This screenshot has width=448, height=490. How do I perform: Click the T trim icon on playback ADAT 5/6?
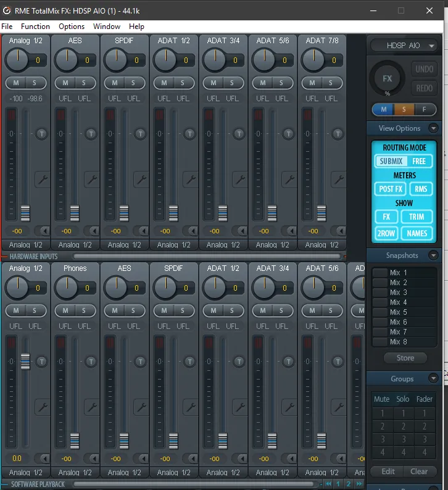(338, 362)
